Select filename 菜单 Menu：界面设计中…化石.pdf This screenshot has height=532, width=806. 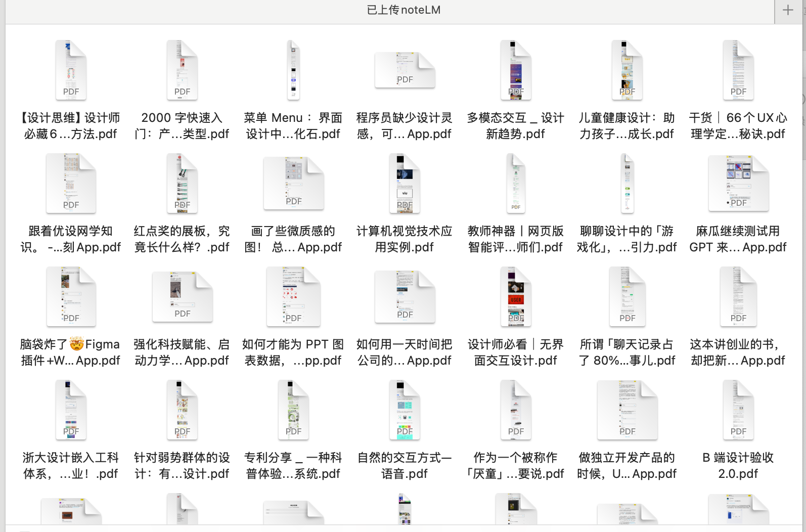[x=293, y=126]
